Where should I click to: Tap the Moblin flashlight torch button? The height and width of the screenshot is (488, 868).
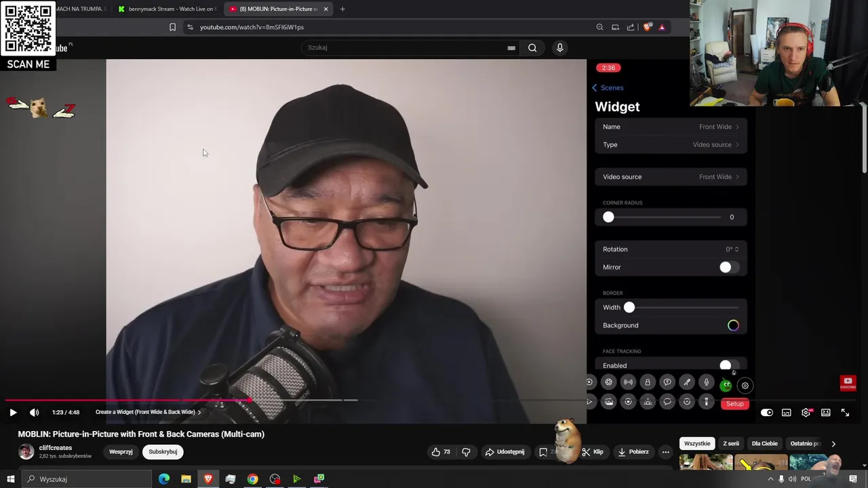click(x=707, y=402)
